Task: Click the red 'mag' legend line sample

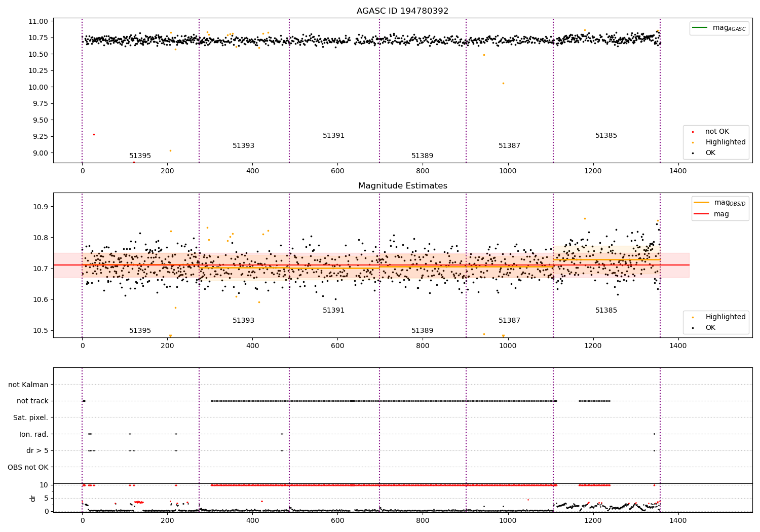Action: [701, 214]
